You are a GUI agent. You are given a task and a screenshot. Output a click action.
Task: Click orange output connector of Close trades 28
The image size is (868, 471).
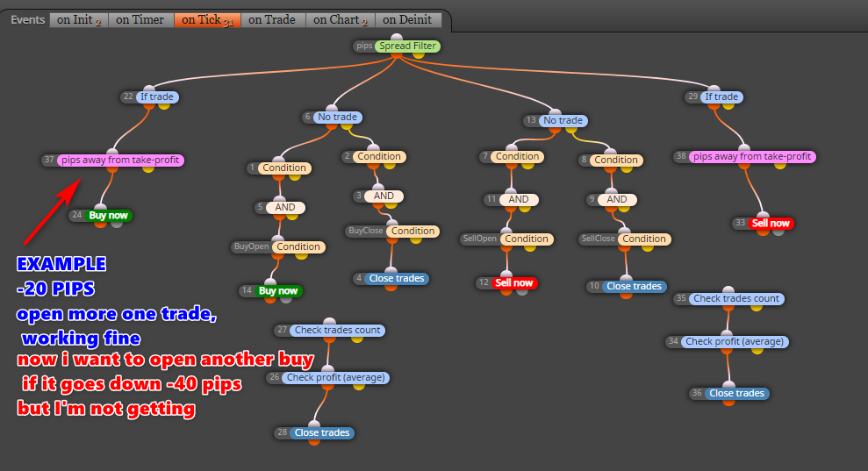pos(314,441)
